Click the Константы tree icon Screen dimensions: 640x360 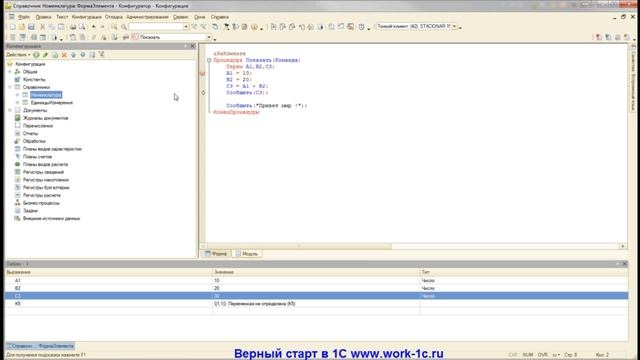18,79
